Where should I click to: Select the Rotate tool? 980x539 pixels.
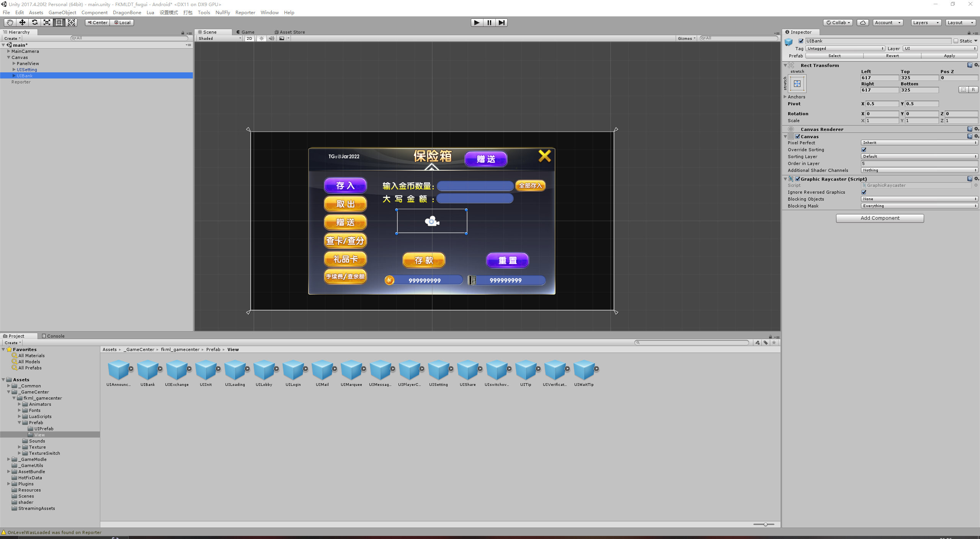[x=34, y=23]
